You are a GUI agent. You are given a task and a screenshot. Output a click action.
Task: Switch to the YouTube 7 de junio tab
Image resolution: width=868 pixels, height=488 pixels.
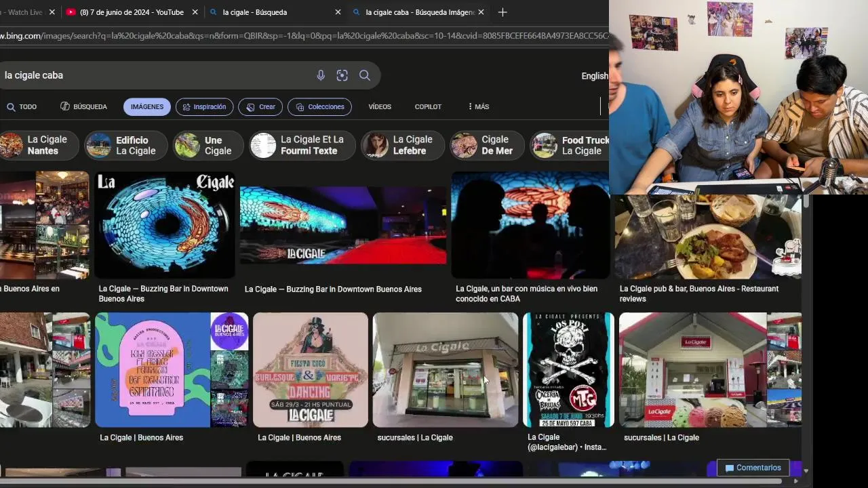coord(132,12)
